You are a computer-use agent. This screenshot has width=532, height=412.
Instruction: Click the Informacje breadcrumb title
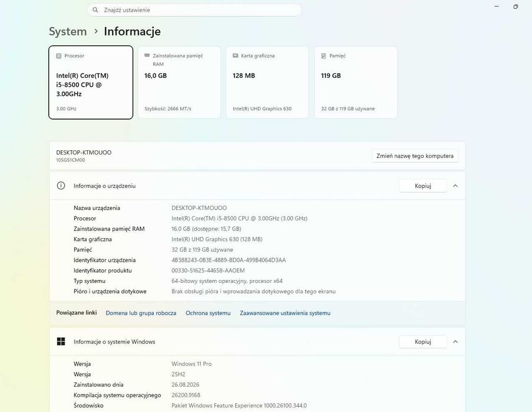point(133,31)
